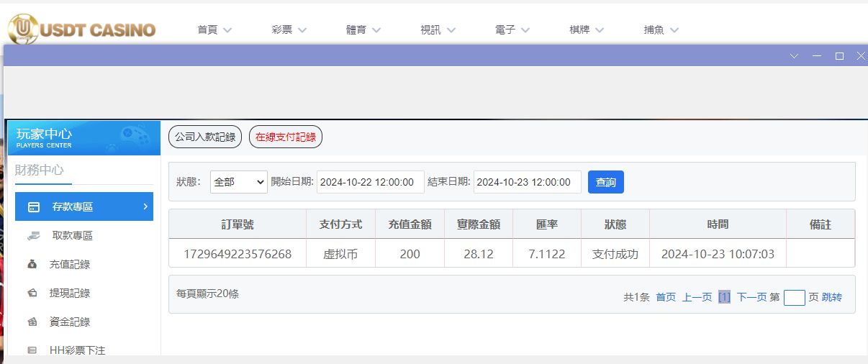
Task: Click the 資金記錄 sidebar icon
Action: tap(32, 322)
